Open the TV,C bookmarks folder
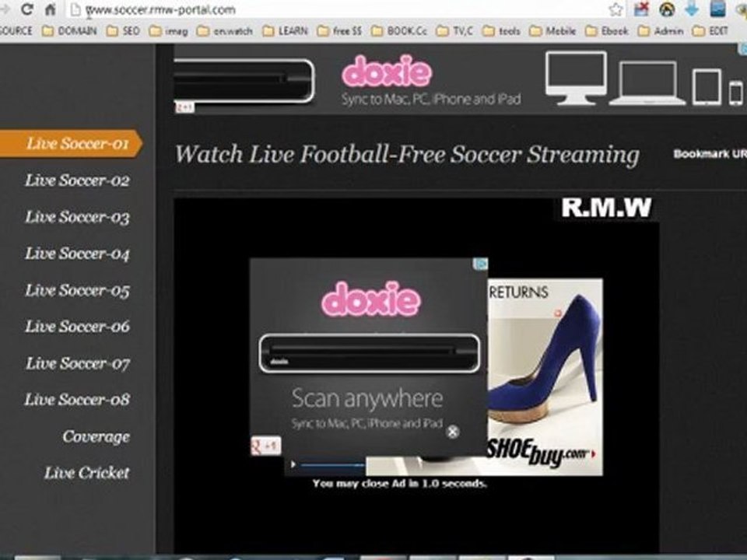The width and height of the screenshot is (747, 560). [x=454, y=31]
